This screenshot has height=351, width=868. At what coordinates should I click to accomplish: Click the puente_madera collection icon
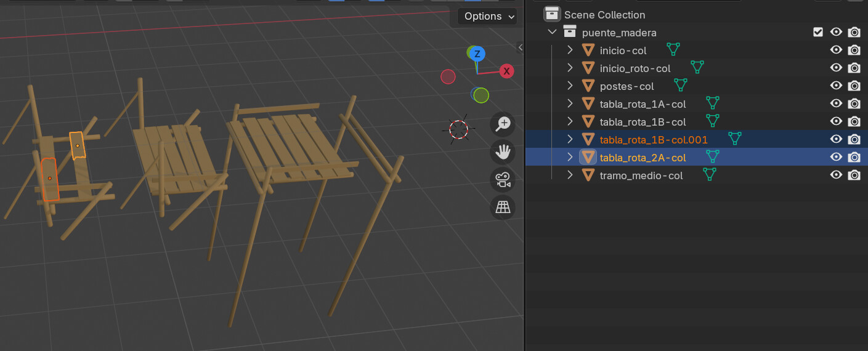(x=570, y=32)
